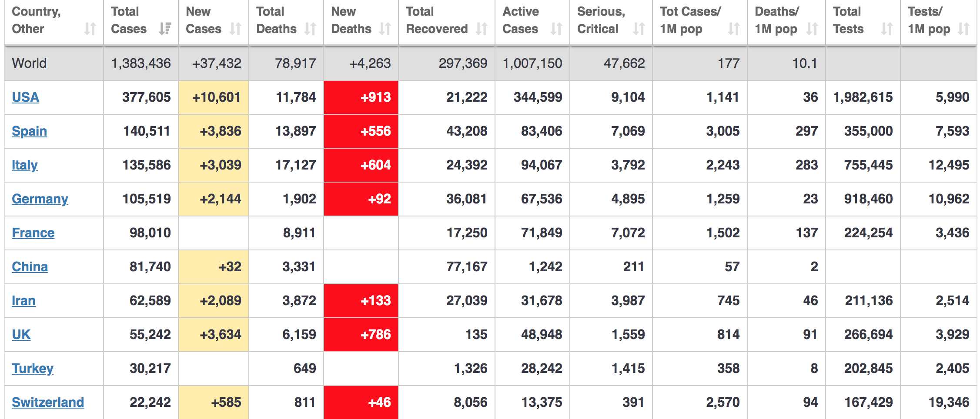Click Switzerland new cases cell +585
This screenshot has width=980, height=419.
[214, 402]
